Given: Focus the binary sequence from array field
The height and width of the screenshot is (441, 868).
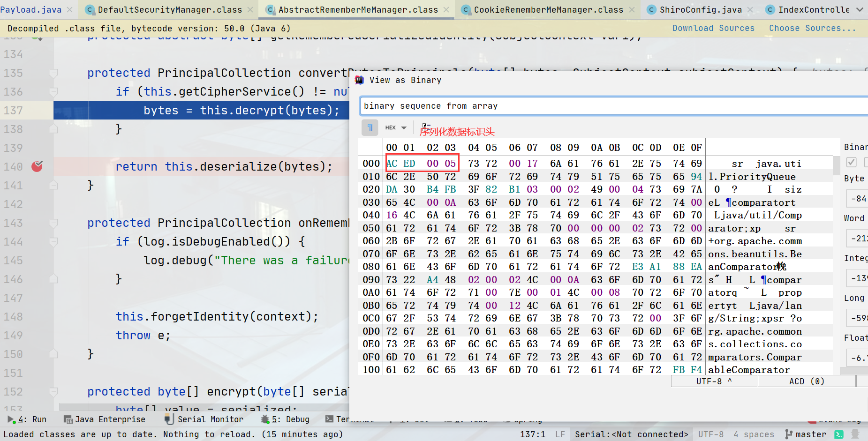Looking at the screenshot, I should click(x=613, y=106).
